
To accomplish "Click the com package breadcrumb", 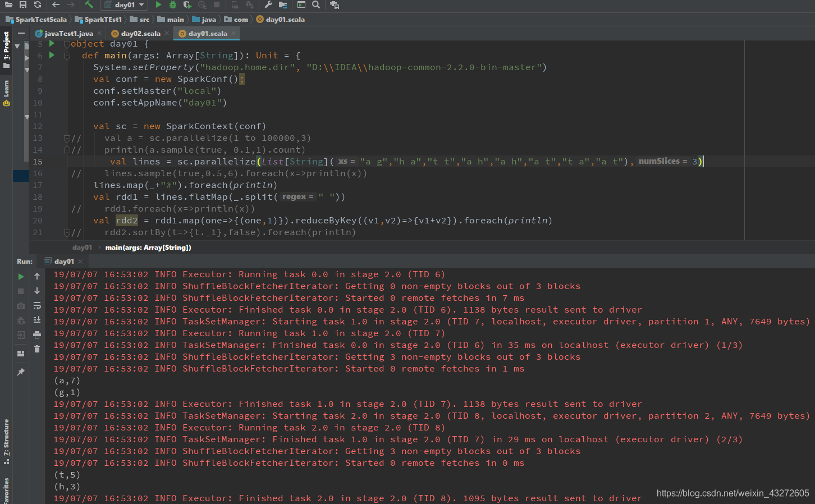I will coord(236,19).
